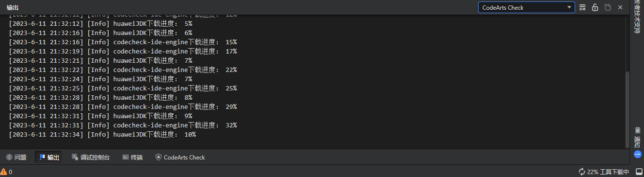Open the developer technical support side tab
Screen dimensions: 644x177
tap(638, 17)
